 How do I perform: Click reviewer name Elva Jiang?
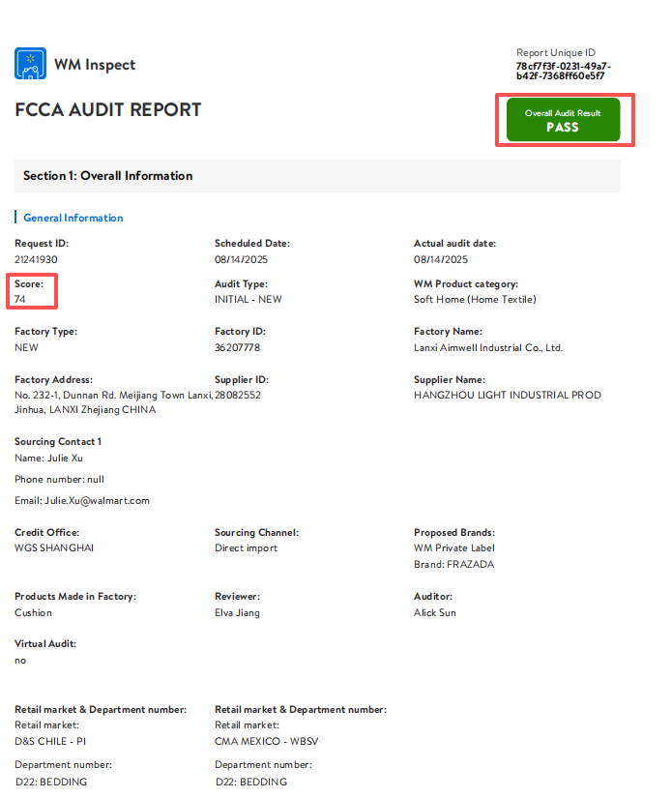pos(237,612)
